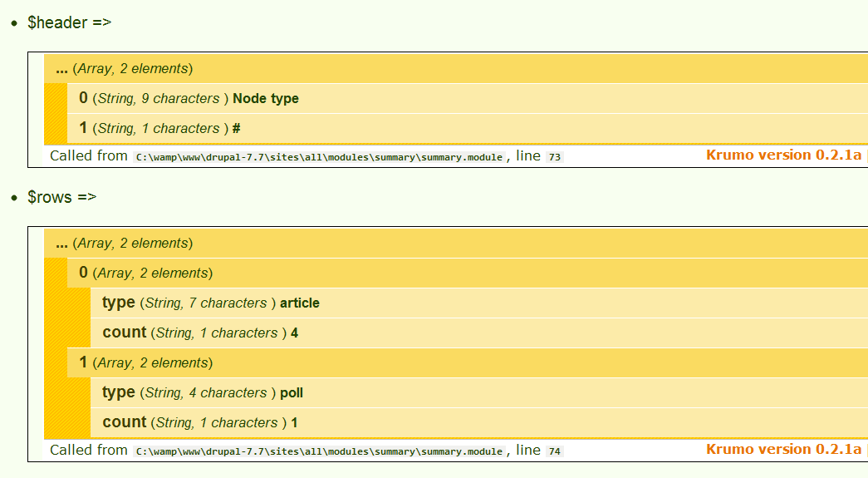
Task: Collapse element 1 array in $rows
Action: [x=146, y=363]
